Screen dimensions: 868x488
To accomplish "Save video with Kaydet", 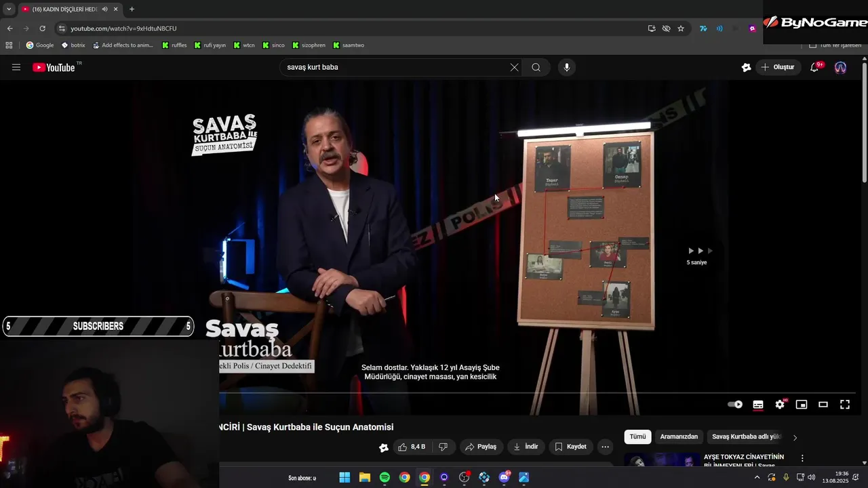I will point(570,447).
